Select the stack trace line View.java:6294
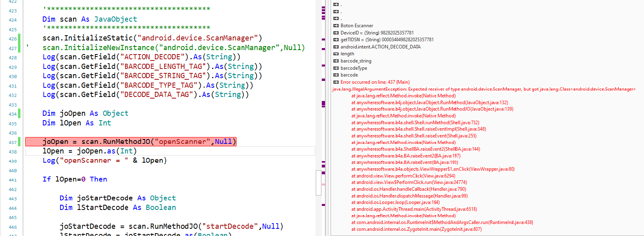644x236 pixels. 403,176
